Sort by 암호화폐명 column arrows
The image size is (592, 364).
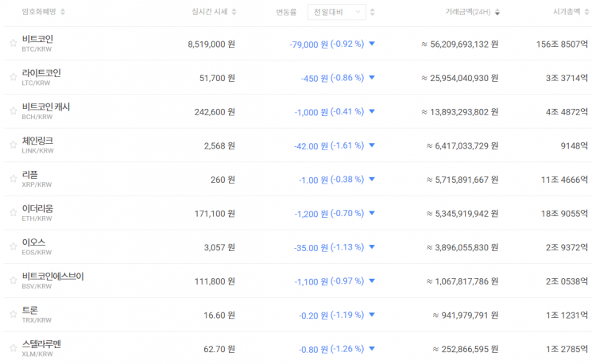[63, 12]
